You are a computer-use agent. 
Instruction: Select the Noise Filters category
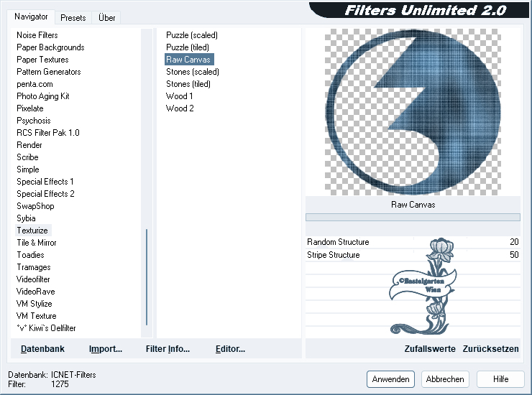[x=37, y=35]
